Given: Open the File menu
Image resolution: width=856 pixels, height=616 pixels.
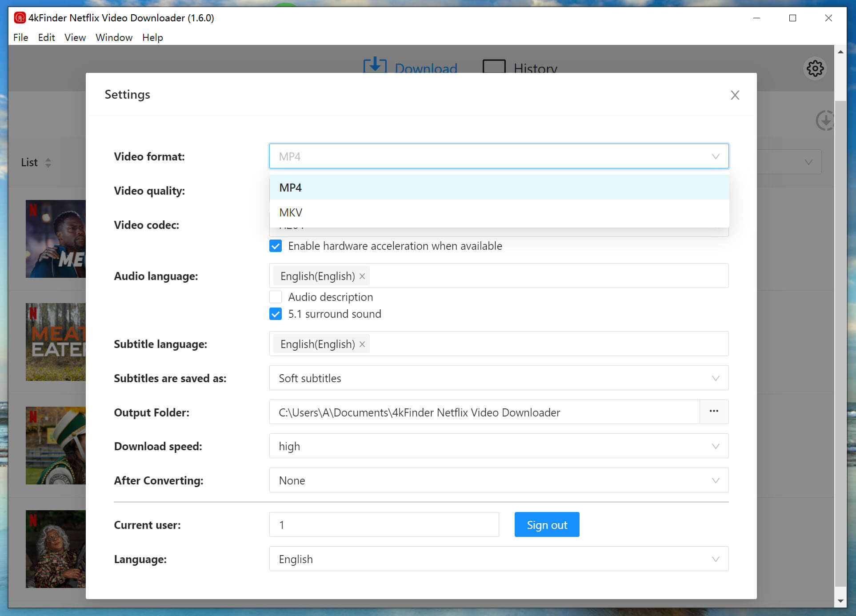Looking at the screenshot, I should click(x=20, y=37).
